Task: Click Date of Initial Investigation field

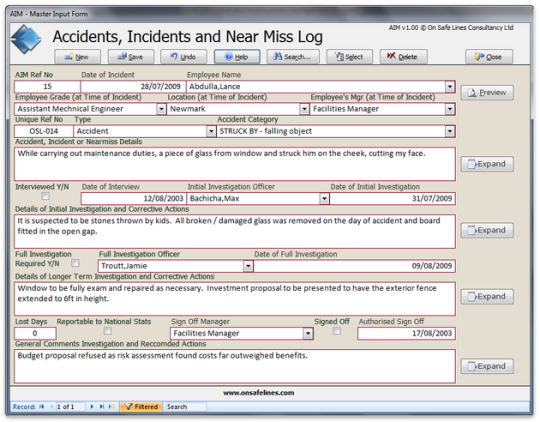Action: coord(393,198)
